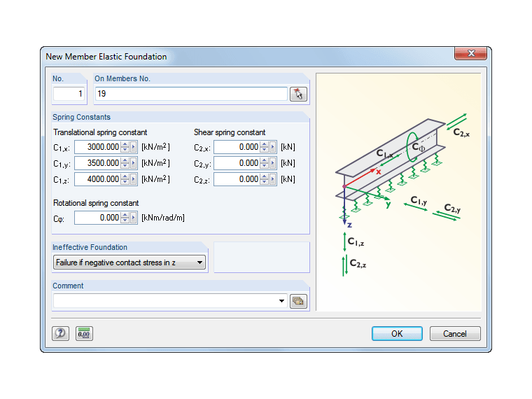Decrease C1,x value with down spinner

(x=125, y=150)
